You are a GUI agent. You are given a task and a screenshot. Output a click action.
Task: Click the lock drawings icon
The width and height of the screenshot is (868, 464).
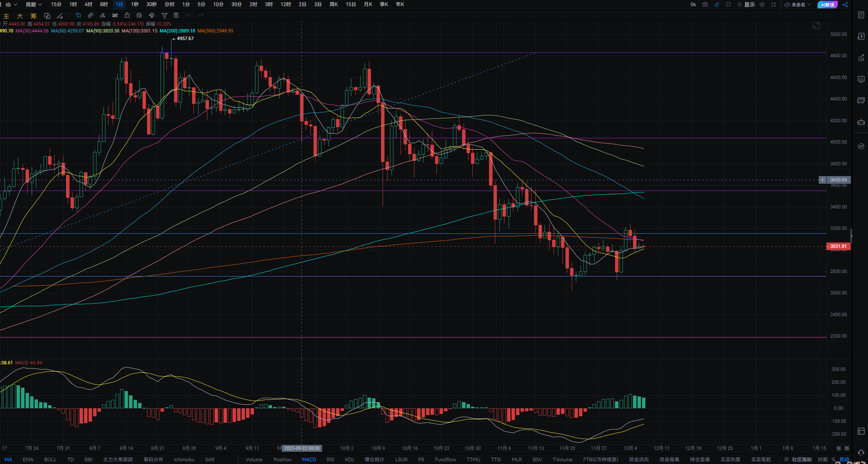127,15
